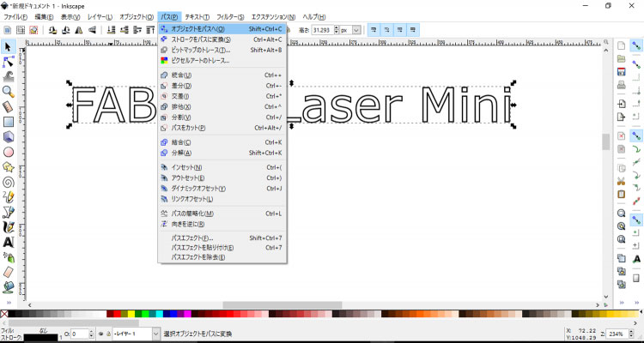Choose Difference (差分) in Path menu

click(x=222, y=86)
